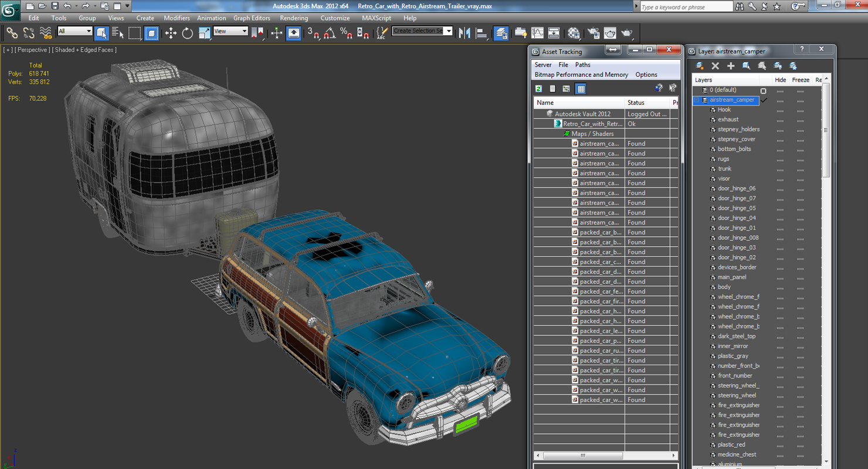868x469 pixels.
Task: Refresh the Asset Tracking list
Action: click(x=538, y=89)
